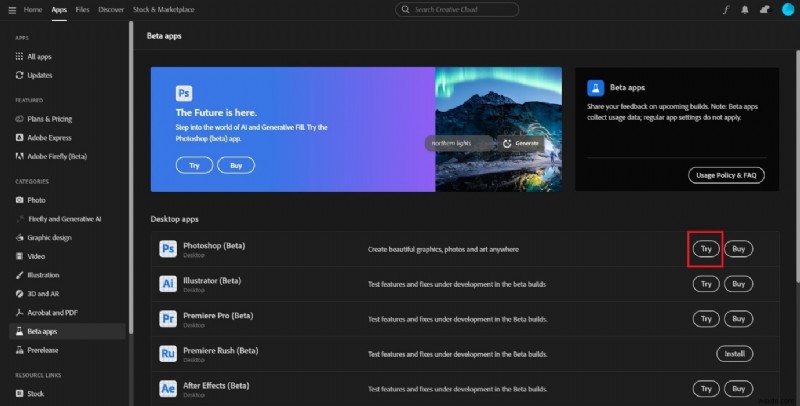800x406 pixels.
Task: Open the notifications bell icon
Action: click(x=745, y=10)
